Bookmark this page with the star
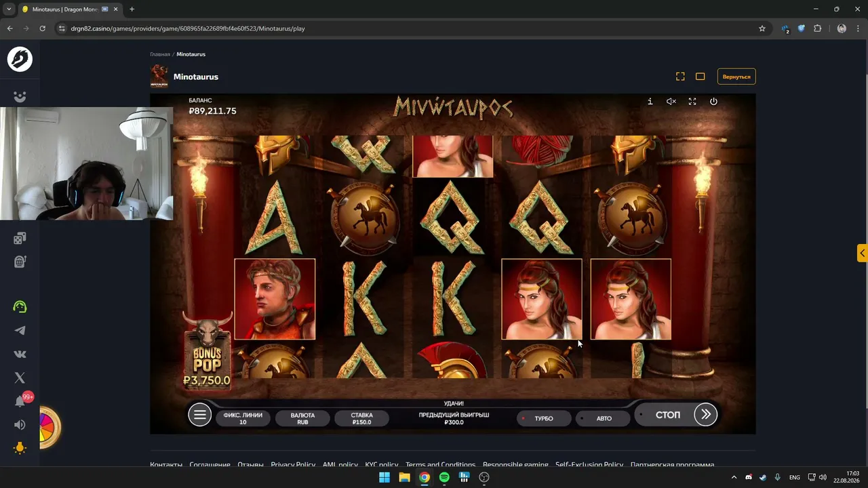The image size is (868, 488). 762,28
